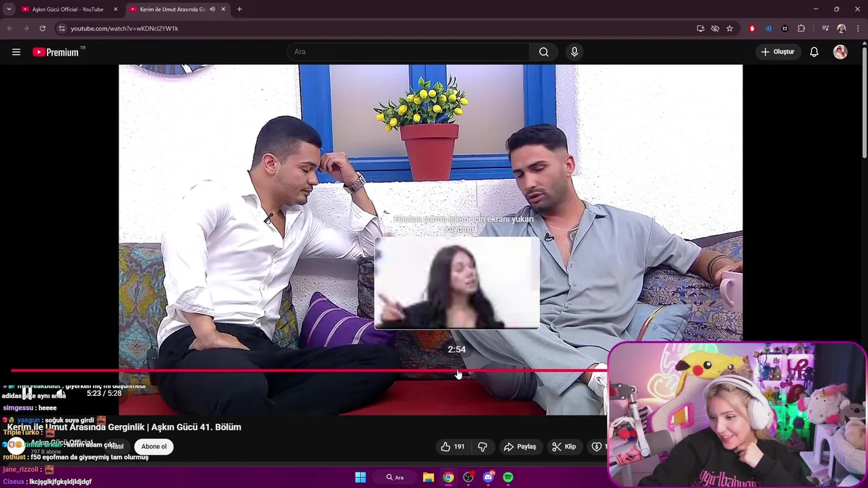The height and width of the screenshot is (488, 868).
Task: Mute the video with the volume icon
Action: pyautogui.click(x=60, y=393)
